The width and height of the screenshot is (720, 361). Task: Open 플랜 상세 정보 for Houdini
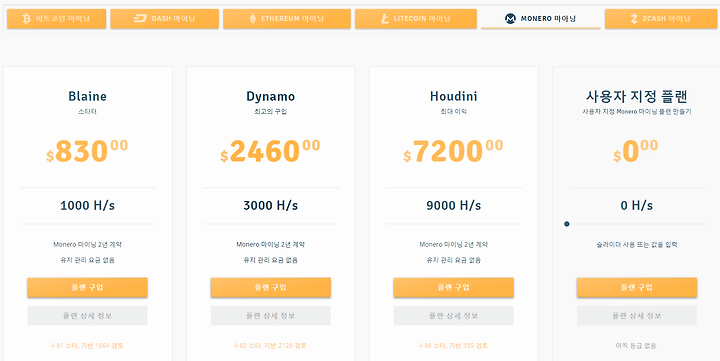point(453,316)
